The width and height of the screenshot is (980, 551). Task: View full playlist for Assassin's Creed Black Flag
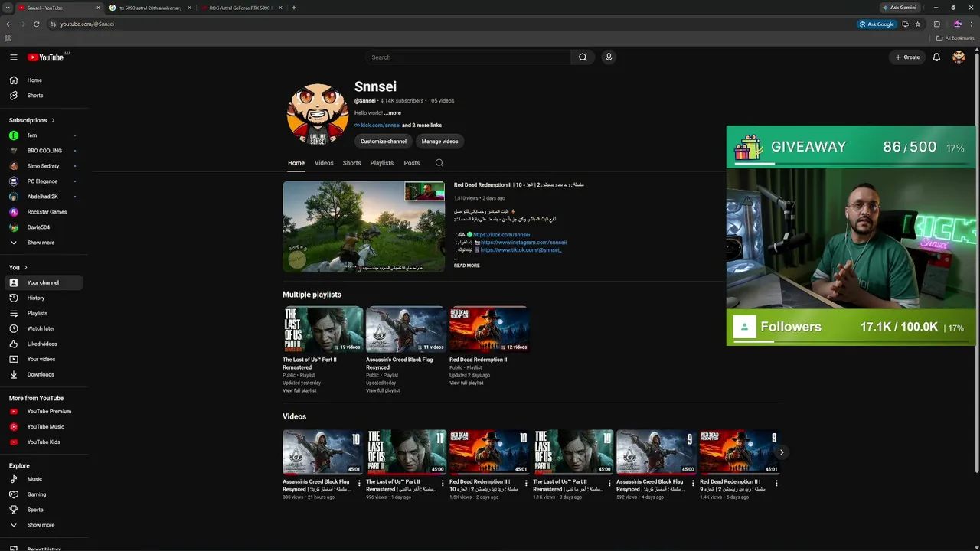pos(383,391)
